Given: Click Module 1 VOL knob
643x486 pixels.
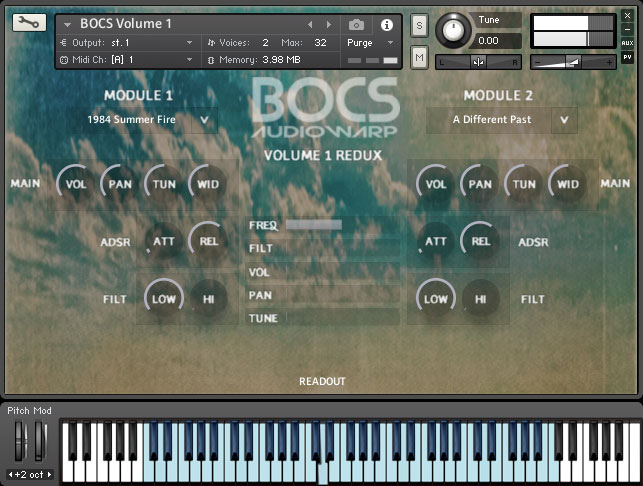Looking at the screenshot, I should coord(75,184).
